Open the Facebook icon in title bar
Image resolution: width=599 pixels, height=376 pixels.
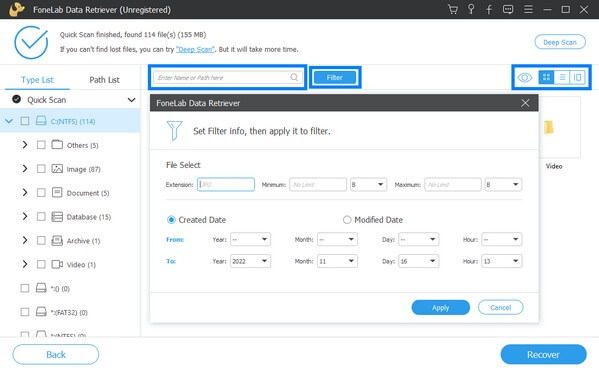pos(489,9)
